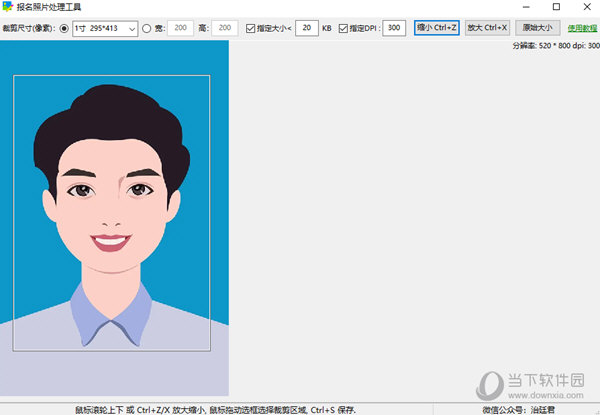Open the 1寸 295*413 size dropdown

[x=105, y=28]
